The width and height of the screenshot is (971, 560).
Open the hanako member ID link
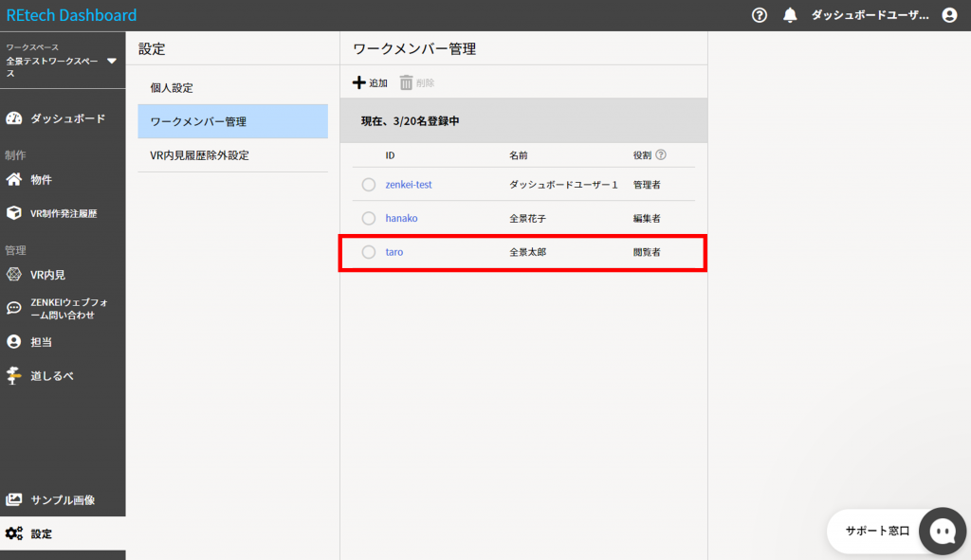(401, 218)
